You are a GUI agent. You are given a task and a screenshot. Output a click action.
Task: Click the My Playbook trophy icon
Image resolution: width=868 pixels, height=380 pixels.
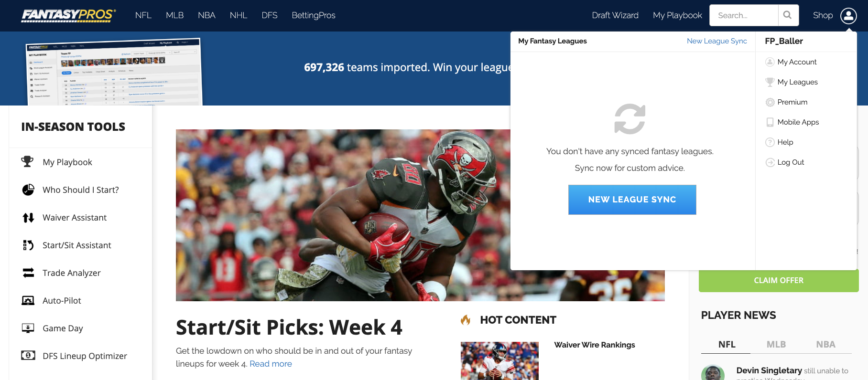[27, 162]
